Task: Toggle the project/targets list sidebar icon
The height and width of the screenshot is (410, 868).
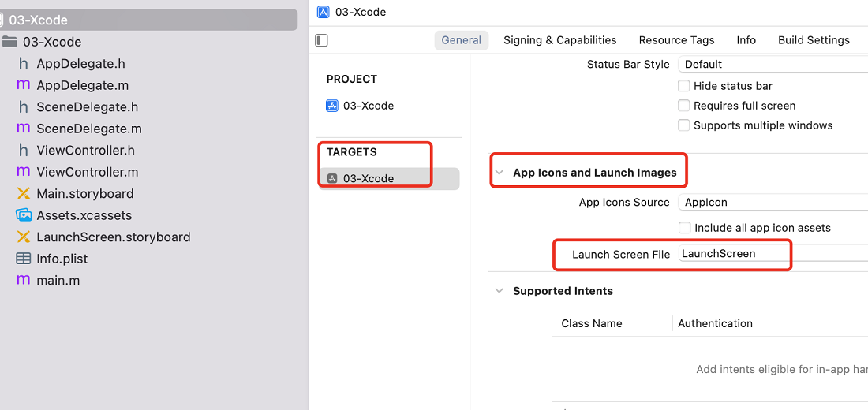Action: pyautogui.click(x=322, y=40)
